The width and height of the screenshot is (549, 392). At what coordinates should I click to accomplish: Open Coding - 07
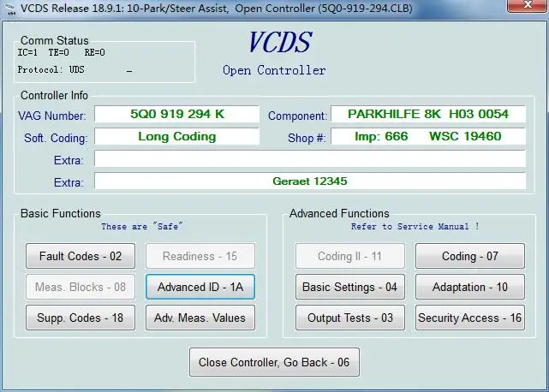coord(470,256)
